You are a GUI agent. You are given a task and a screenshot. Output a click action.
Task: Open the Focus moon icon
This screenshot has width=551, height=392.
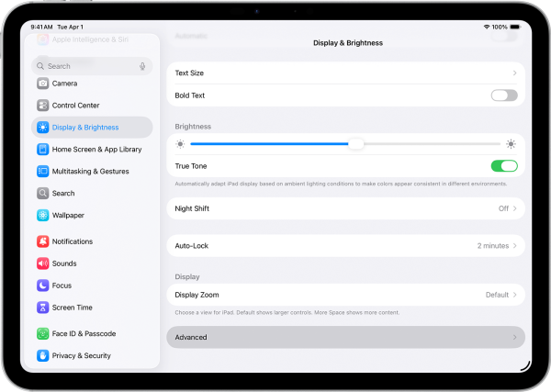(x=43, y=286)
